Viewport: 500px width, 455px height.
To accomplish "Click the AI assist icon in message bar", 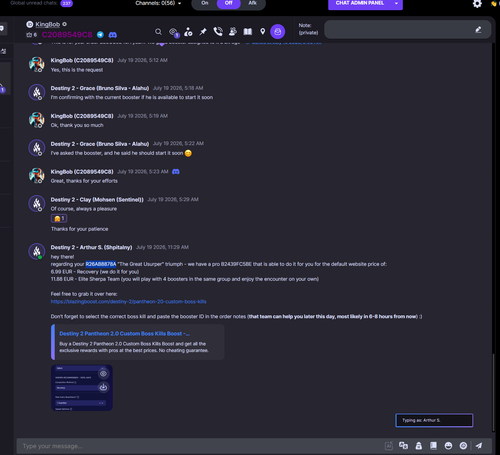I will [x=389, y=446].
